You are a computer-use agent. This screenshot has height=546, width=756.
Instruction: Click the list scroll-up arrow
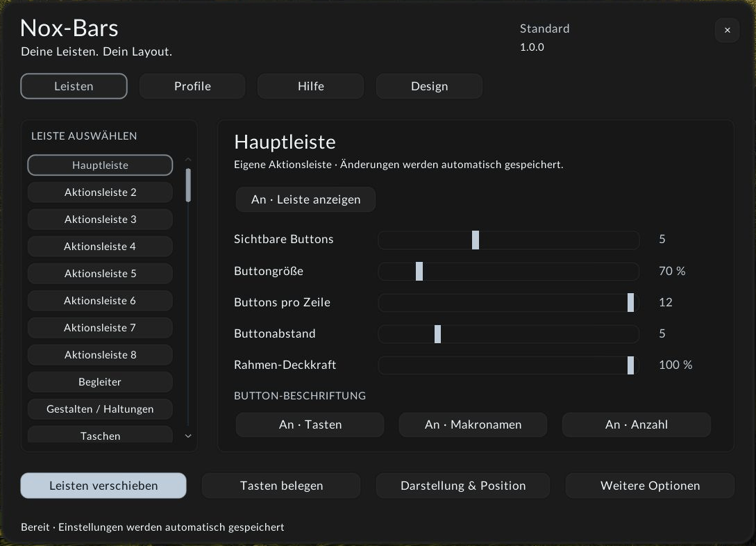(188, 160)
